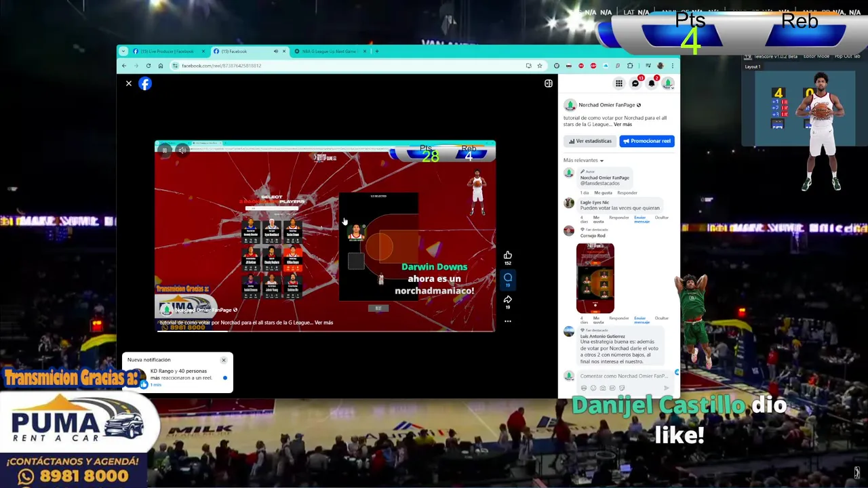Open the account profile avatar menu
The image size is (868, 488).
pyautogui.click(x=668, y=83)
